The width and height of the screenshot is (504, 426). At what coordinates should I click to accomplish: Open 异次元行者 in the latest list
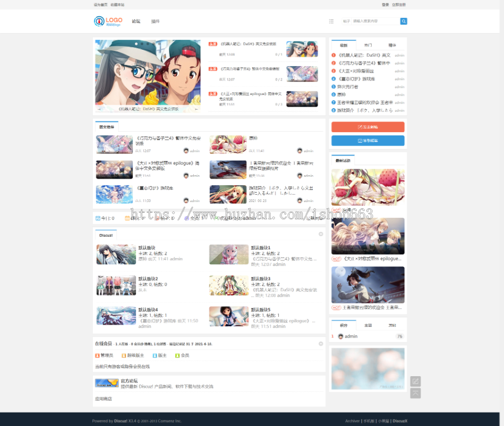coord(347,87)
